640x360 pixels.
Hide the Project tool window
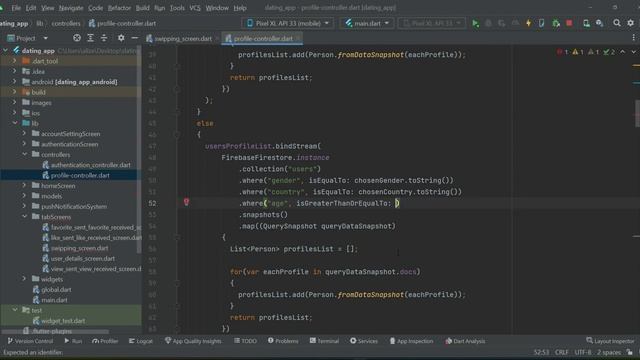(134, 38)
